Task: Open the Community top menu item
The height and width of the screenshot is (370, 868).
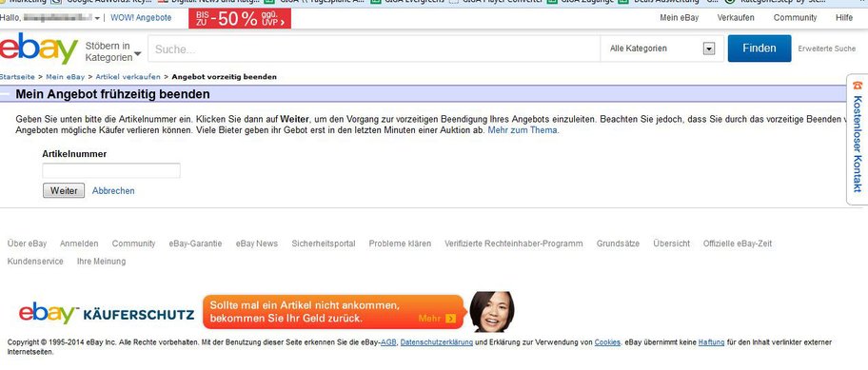Action: click(x=795, y=18)
